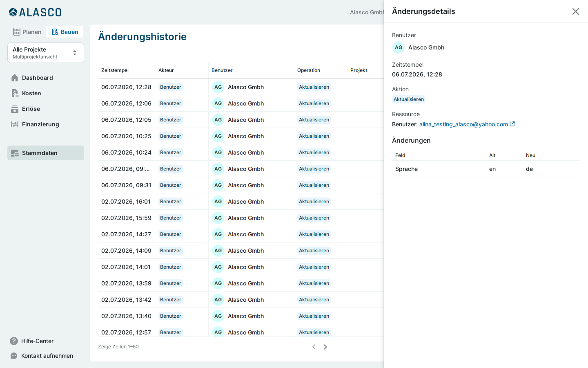Click the Hilfe-Center question mark icon

(14, 341)
